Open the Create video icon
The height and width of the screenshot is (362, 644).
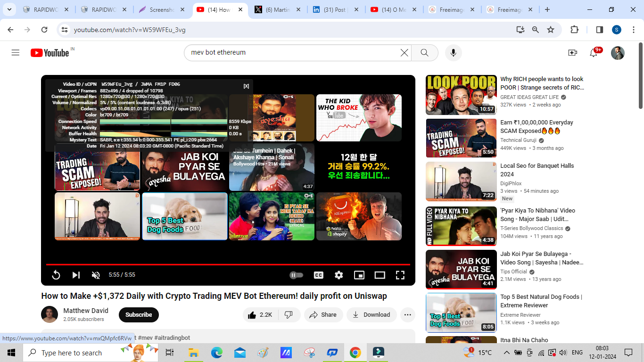tap(572, 53)
